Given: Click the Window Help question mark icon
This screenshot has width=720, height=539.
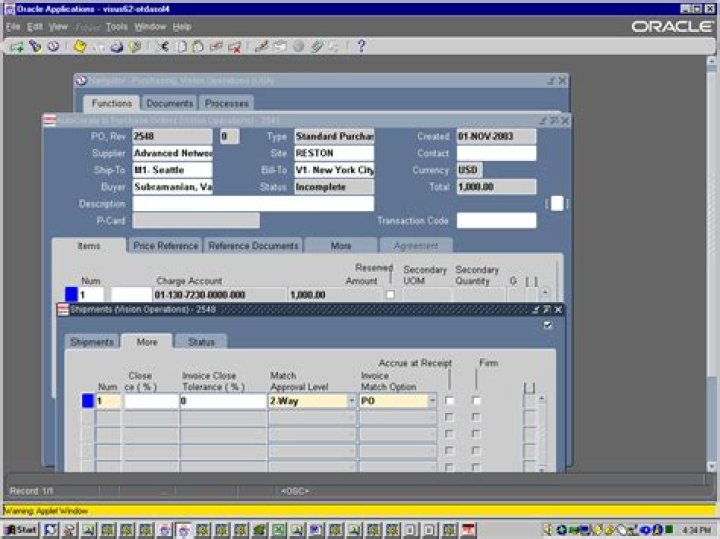Looking at the screenshot, I should tap(361, 46).
